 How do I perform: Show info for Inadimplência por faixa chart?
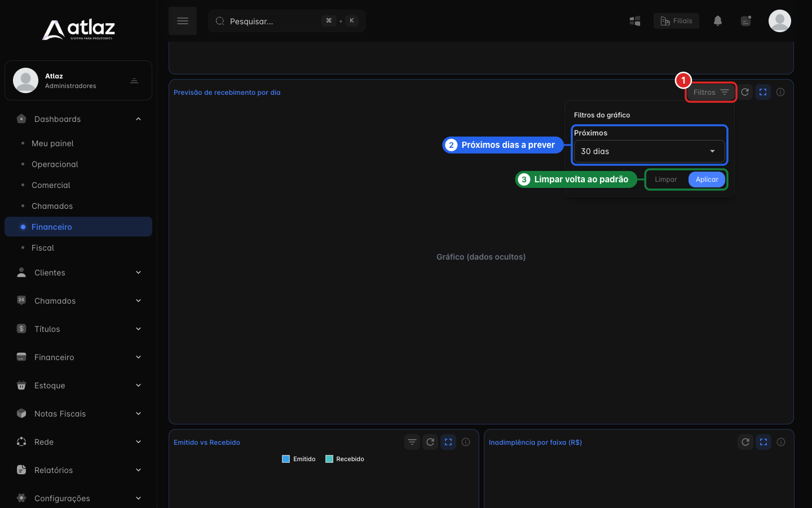point(781,442)
